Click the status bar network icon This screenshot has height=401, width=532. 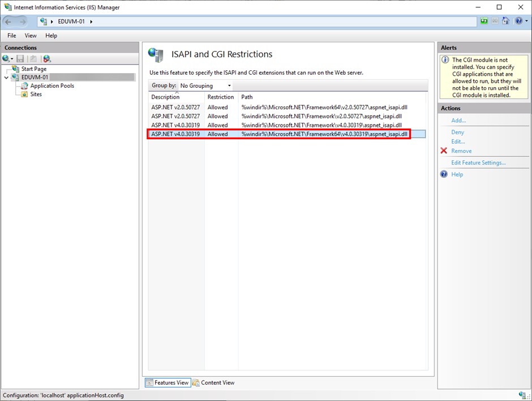522,395
